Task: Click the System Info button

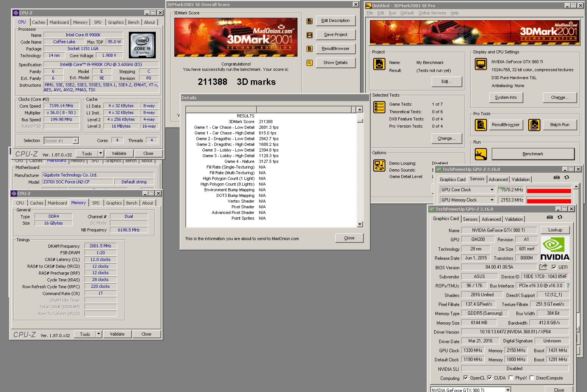Action: click(x=506, y=97)
